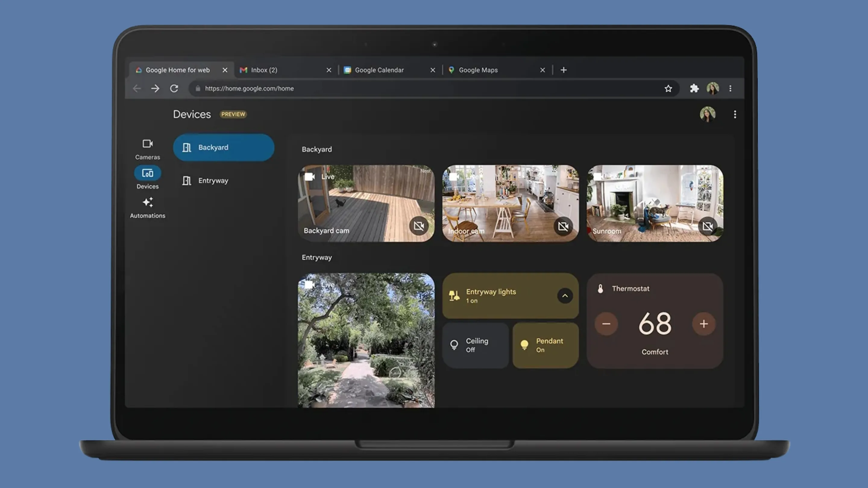This screenshot has height=488, width=868.
Task: Bookmark page with the star icon
Action: point(668,89)
